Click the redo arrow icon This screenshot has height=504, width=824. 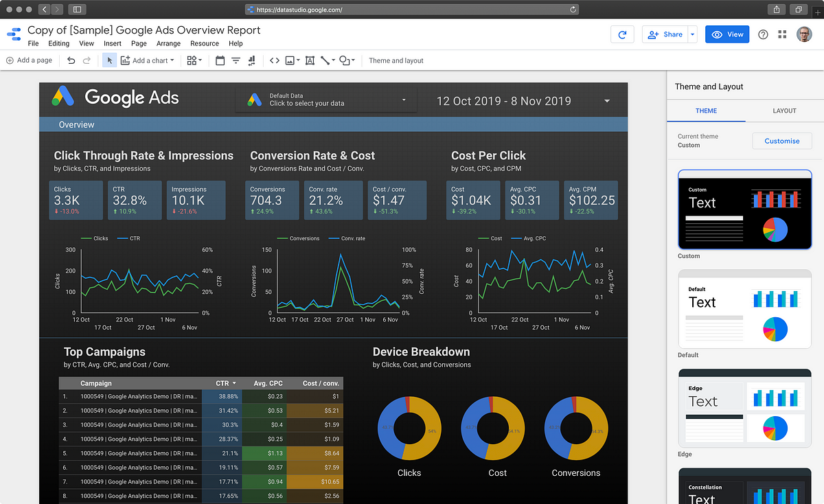pyautogui.click(x=87, y=60)
